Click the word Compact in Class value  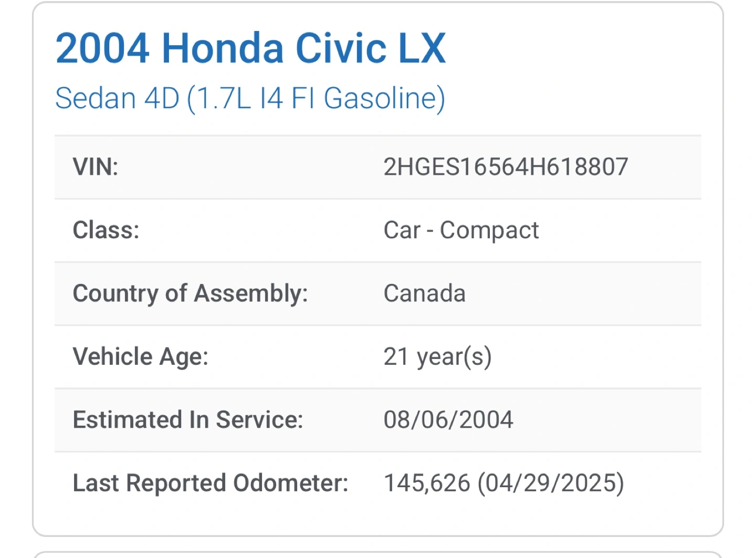(489, 230)
